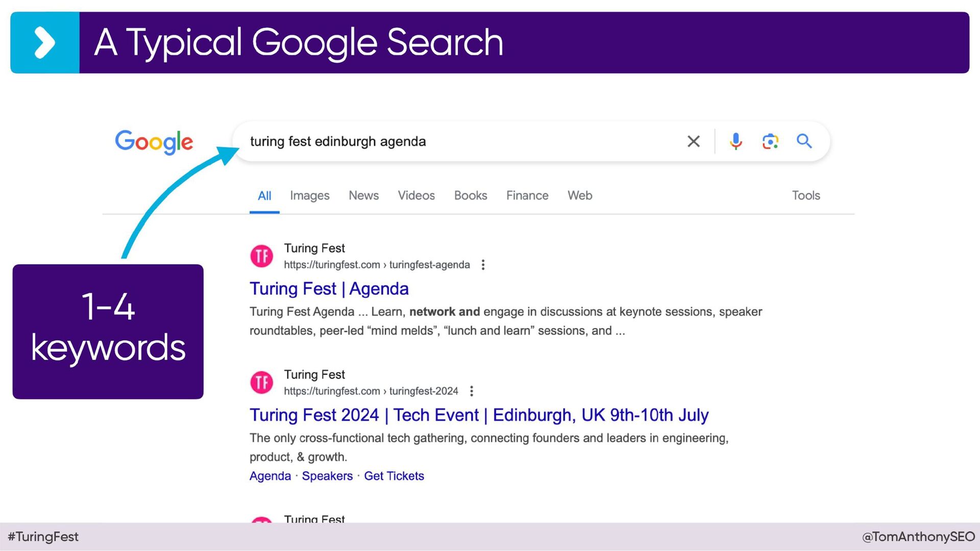Viewport: 980px width, 551px height.
Task: Click the turingfest-2024 URL breadcrumb
Action: click(x=371, y=391)
